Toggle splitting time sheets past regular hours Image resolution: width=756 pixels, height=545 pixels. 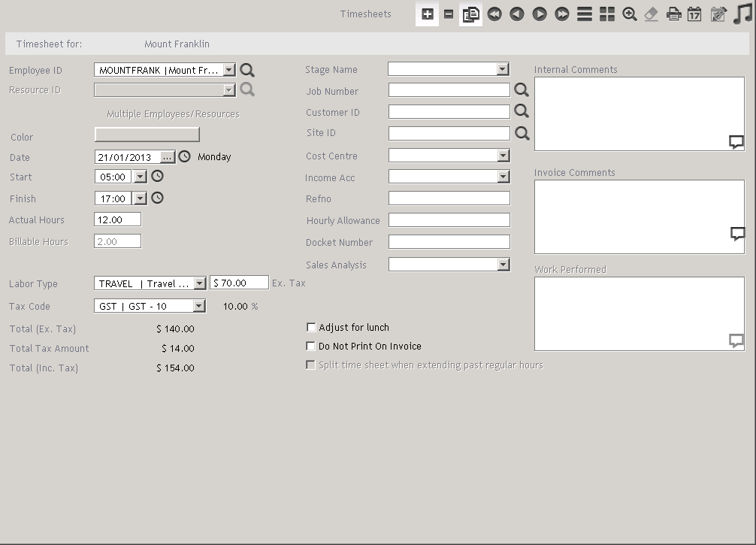(x=310, y=365)
